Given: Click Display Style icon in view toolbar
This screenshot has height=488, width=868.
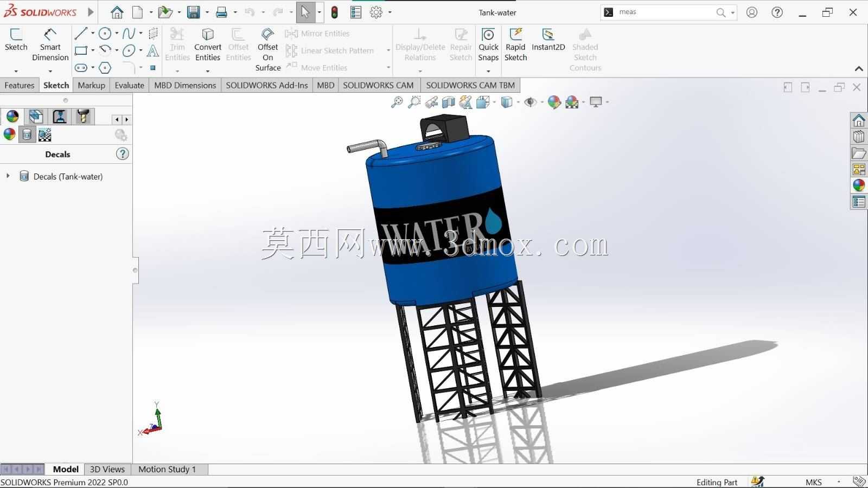Looking at the screenshot, I should coord(506,102).
